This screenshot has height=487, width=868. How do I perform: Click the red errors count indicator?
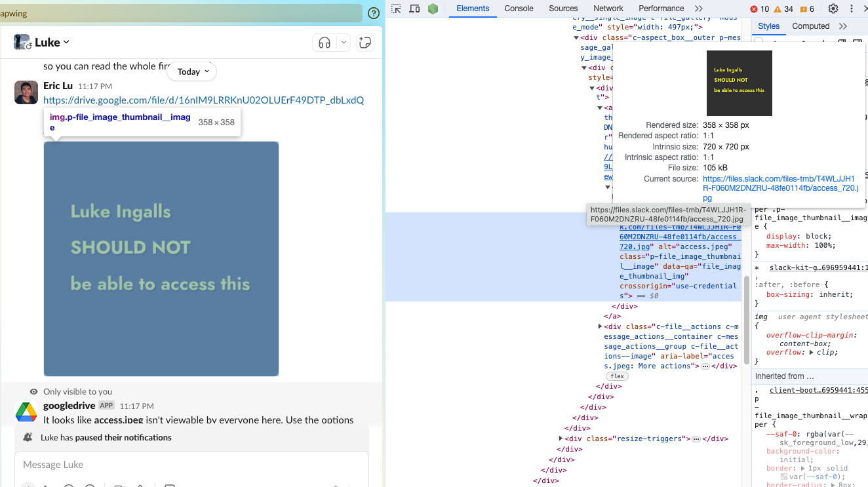[x=759, y=9]
